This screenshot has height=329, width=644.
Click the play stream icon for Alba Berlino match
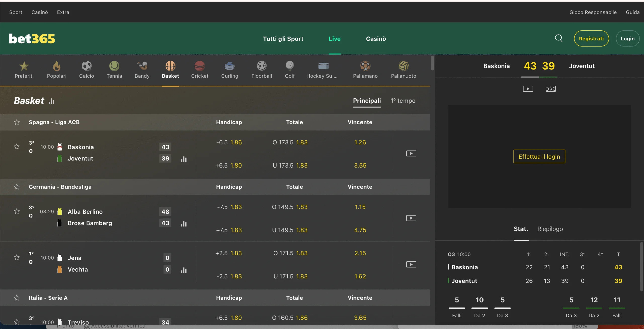pos(411,218)
